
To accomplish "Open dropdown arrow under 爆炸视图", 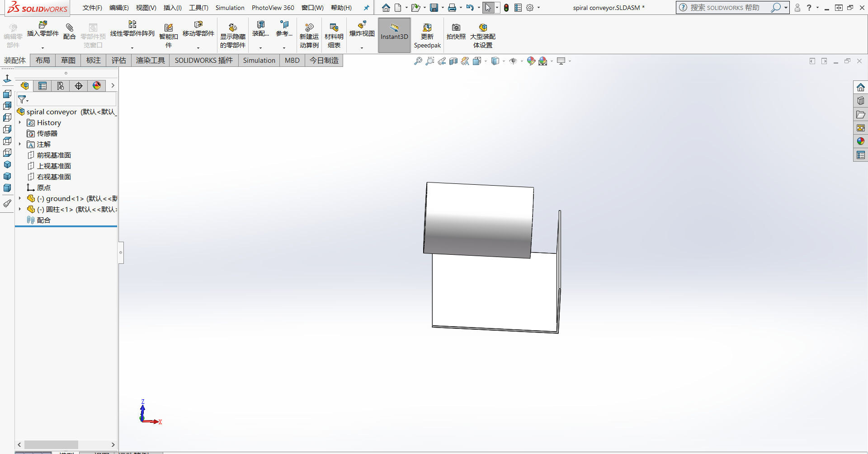I will 362,48.
